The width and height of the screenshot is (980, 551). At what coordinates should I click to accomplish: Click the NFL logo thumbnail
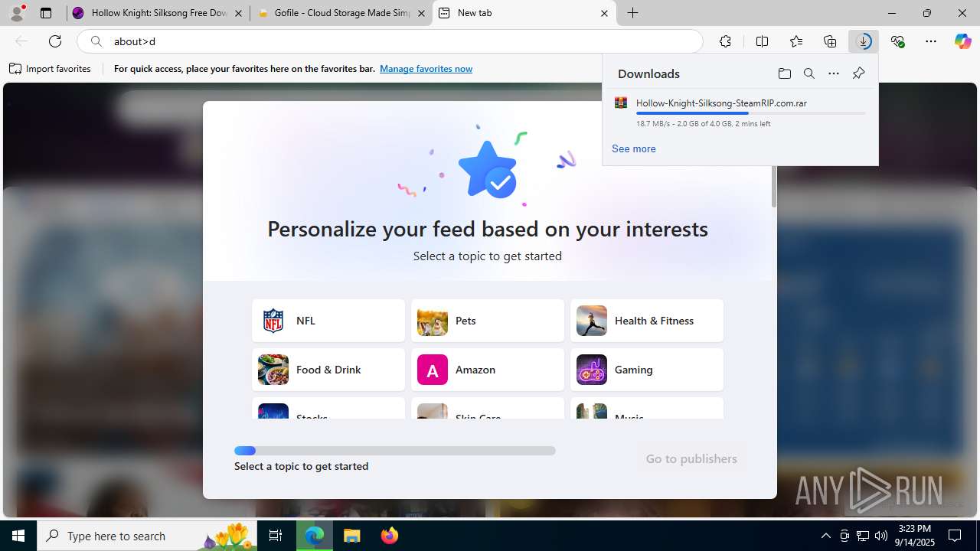(x=273, y=321)
